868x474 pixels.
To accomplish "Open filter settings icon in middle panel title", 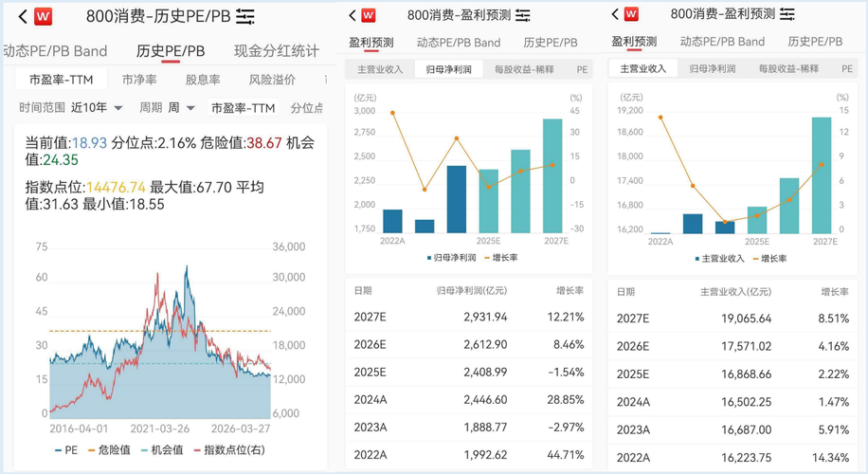I will point(522,15).
